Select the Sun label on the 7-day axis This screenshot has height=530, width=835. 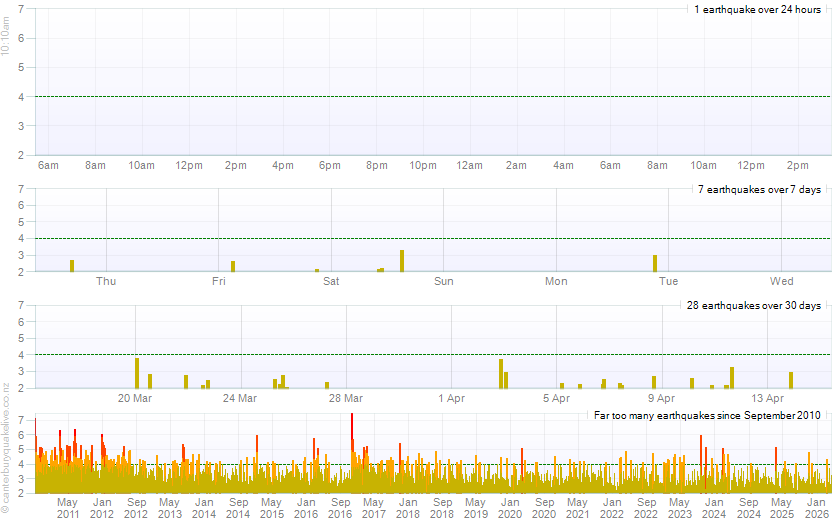(444, 281)
